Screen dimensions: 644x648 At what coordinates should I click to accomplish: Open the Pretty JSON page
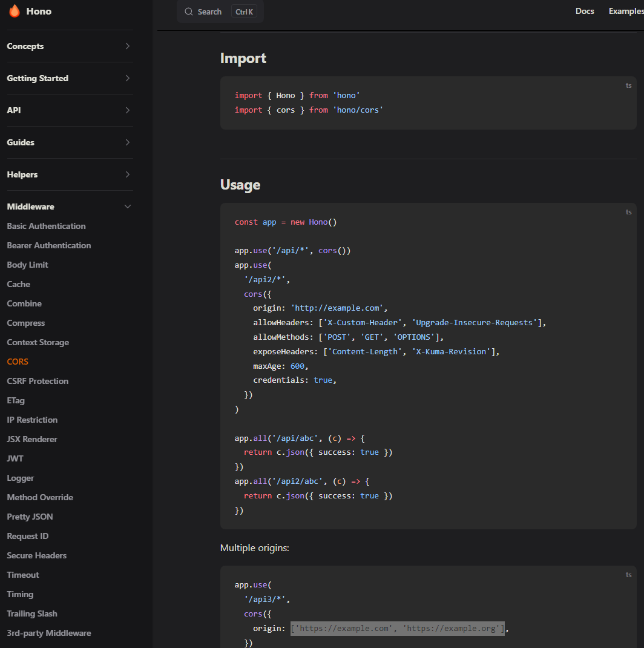coord(28,517)
